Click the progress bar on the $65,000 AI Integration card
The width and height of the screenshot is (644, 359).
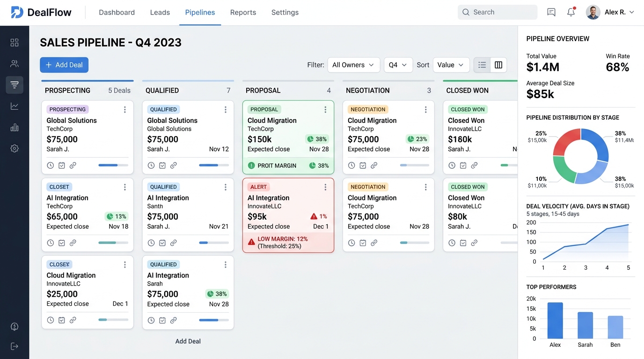point(113,243)
